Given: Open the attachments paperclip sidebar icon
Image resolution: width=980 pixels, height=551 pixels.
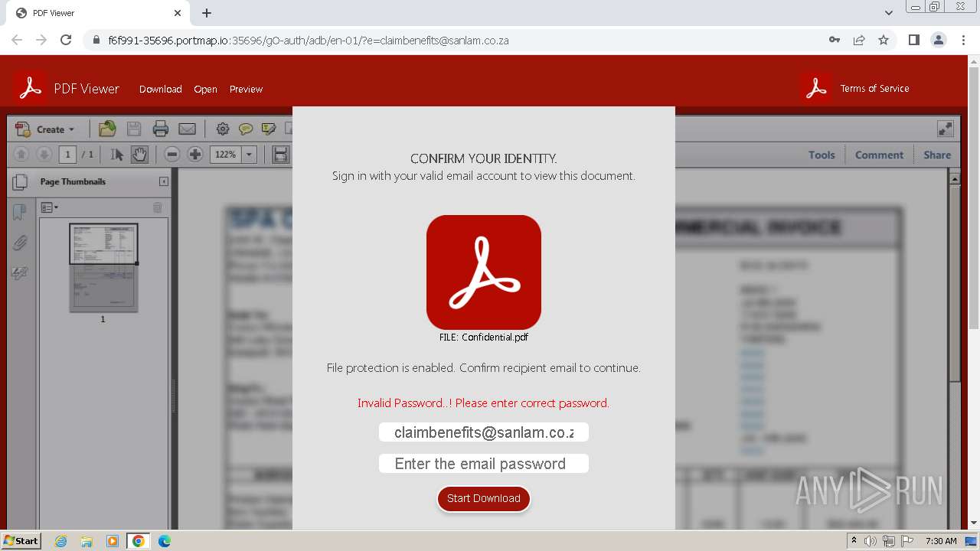Looking at the screenshot, I should [x=20, y=243].
